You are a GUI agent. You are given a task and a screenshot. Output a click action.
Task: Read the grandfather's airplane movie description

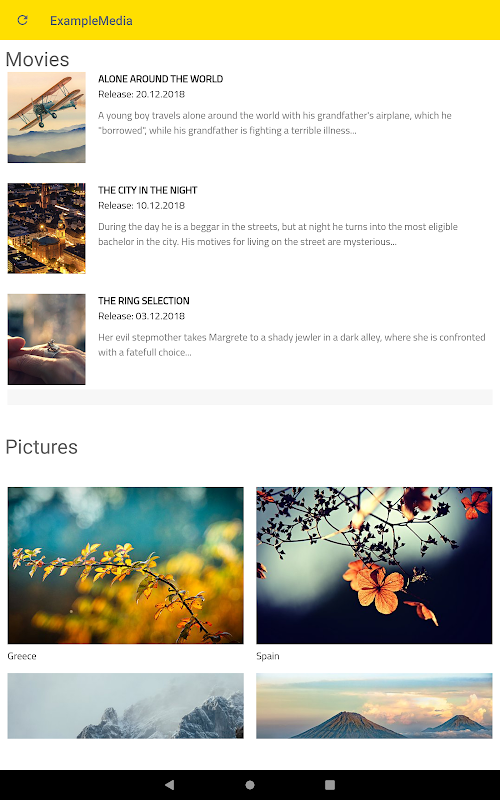pos(274,123)
